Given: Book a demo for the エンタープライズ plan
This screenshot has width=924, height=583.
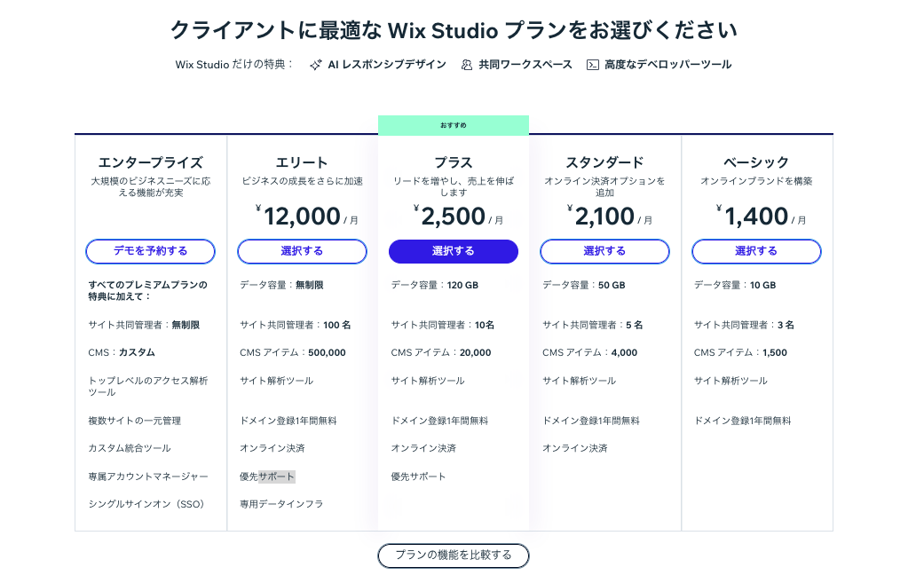Looking at the screenshot, I should (x=150, y=251).
